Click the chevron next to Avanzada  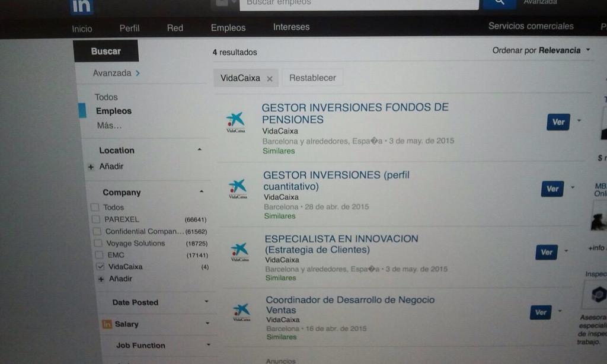pyautogui.click(x=138, y=73)
